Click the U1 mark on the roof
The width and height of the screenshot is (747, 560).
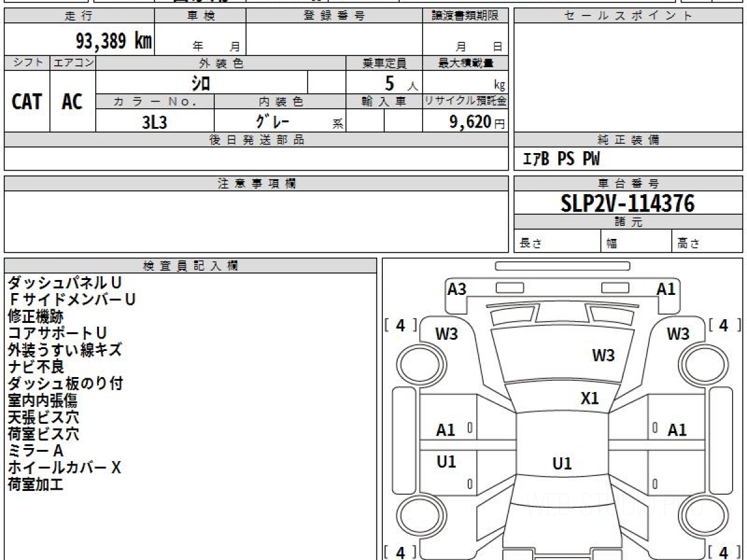coord(562,464)
